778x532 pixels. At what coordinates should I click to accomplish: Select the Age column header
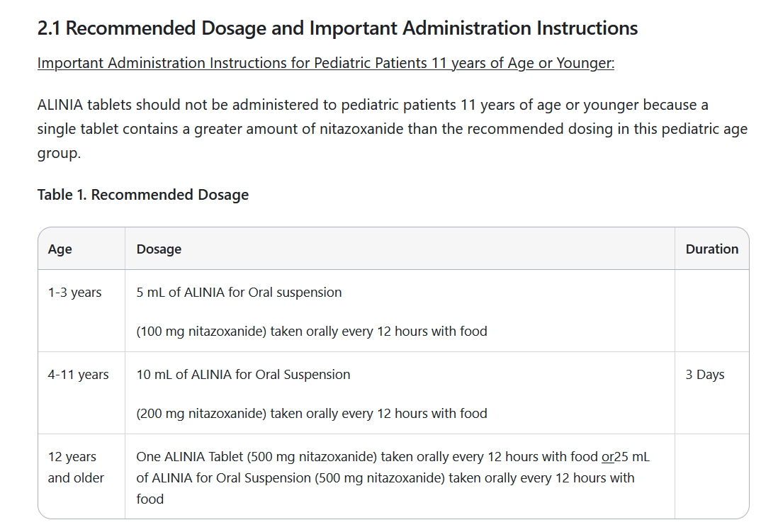click(60, 249)
